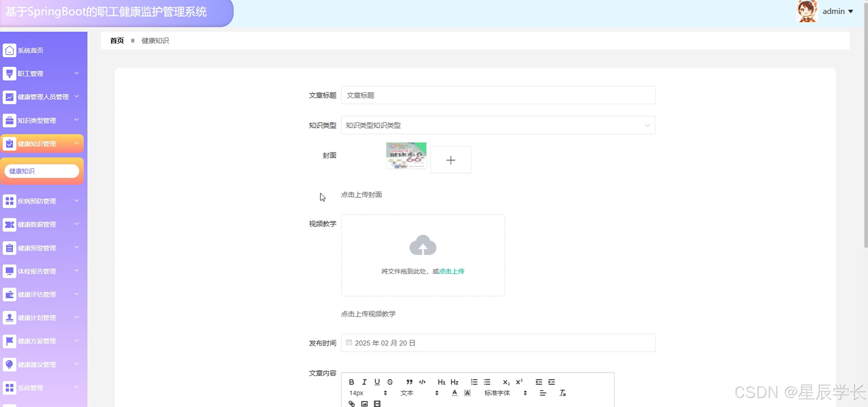Open the code view icon in editor
This screenshot has width=868, height=407.
423,382
